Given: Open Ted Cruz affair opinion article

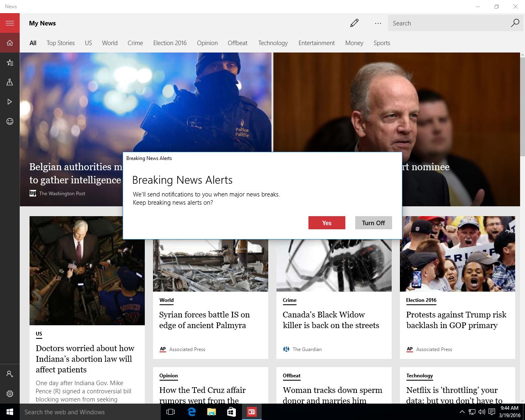Looking at the screenshot, I should tap(202, 395).
